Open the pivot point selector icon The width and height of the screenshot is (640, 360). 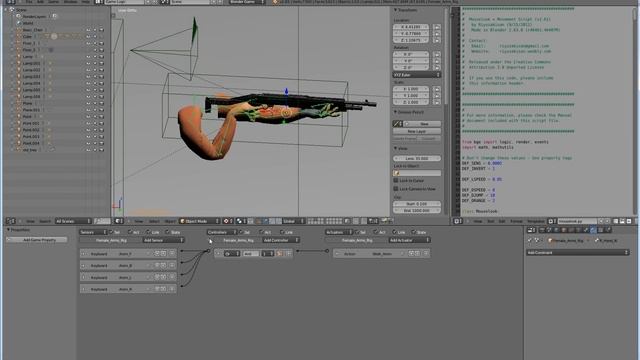point(241,221)
